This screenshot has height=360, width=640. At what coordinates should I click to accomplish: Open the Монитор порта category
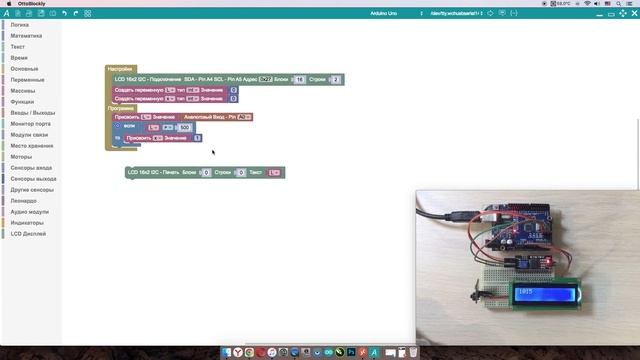pyautogui.click(x=31, y=124)
